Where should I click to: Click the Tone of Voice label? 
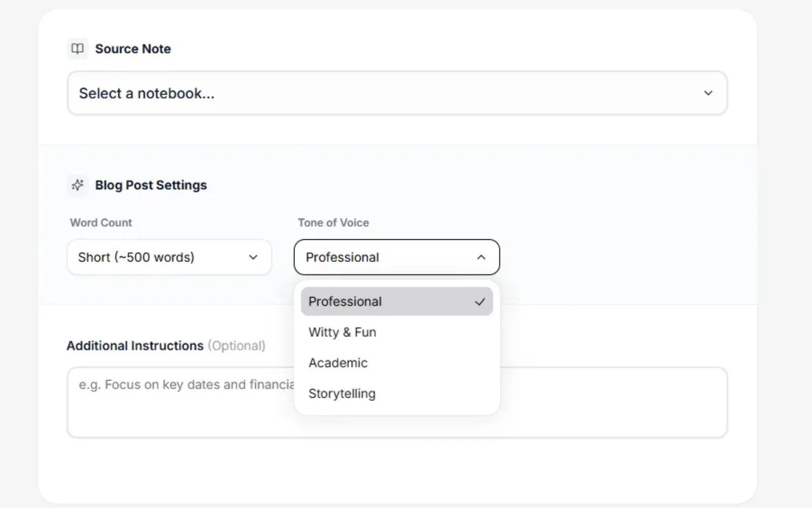coord(333,223)
